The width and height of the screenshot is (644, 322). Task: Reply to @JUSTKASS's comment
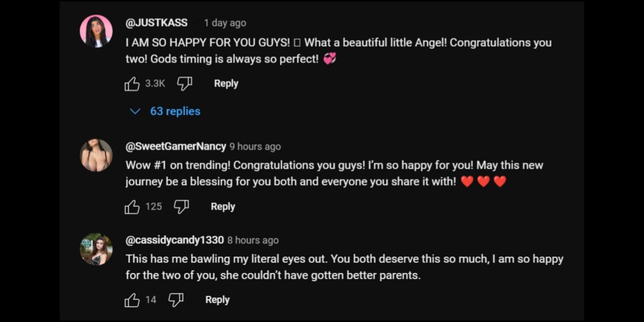[226, 83]
